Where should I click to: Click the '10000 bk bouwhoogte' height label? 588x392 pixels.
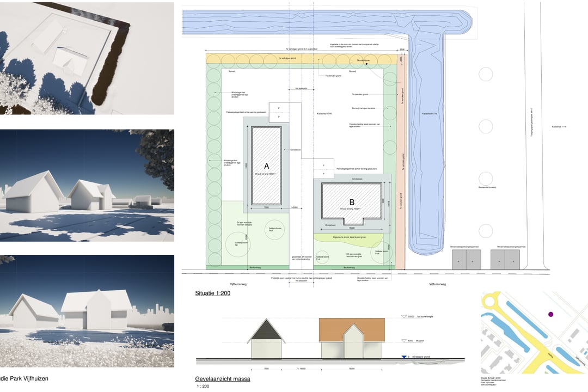tap(420, 317)
